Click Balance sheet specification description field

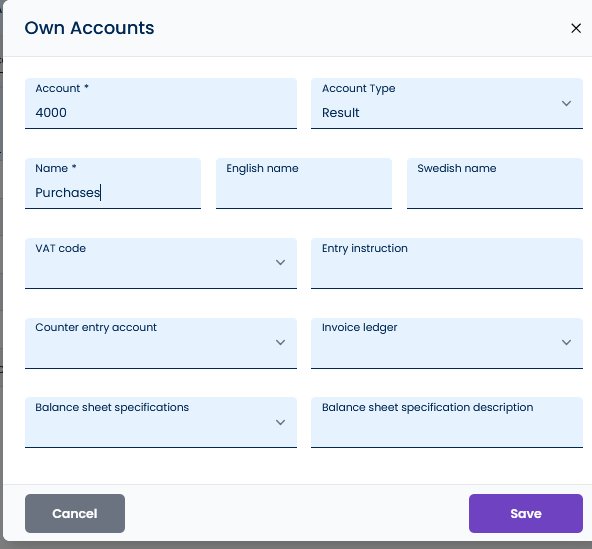(447, 423)
